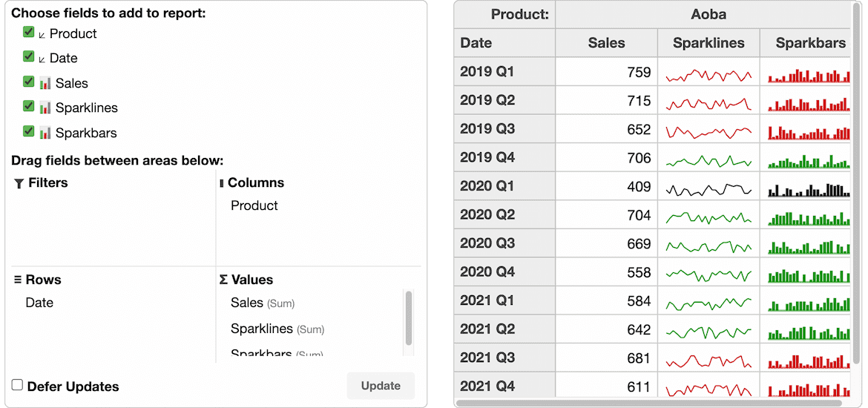Click the Sales column header
Image resolution: width=868 pixels, height=408 pixels.
(606, 42)
